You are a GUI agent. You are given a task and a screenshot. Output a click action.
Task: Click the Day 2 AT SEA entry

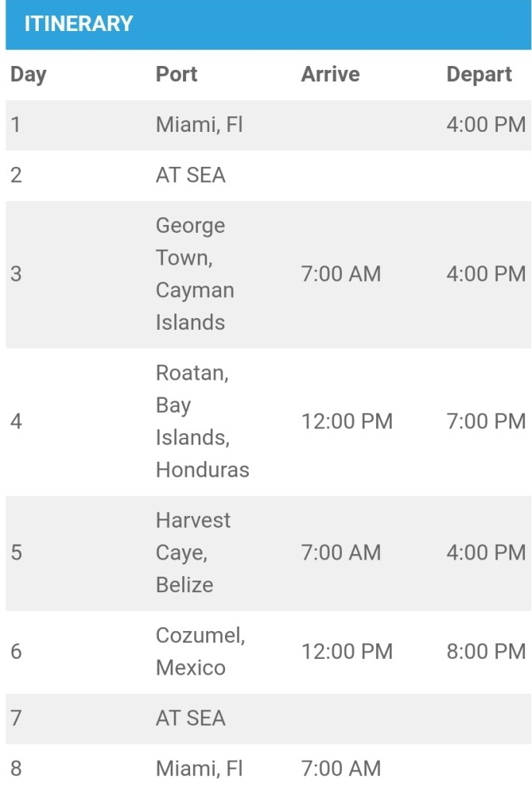pyautogui.click(x=191, y=175)
